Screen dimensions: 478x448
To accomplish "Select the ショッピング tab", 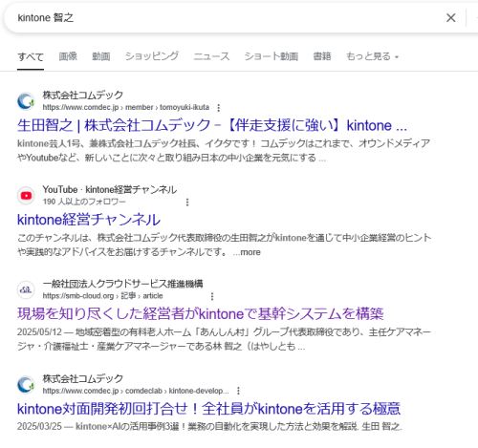I will [x=152, y=56].
